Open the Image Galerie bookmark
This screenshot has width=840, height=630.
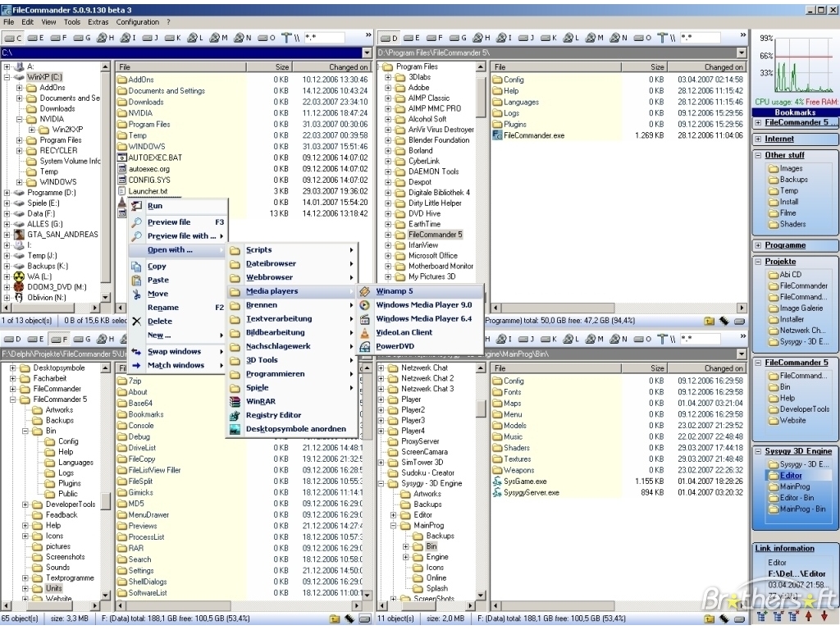(x=796, y=308)
